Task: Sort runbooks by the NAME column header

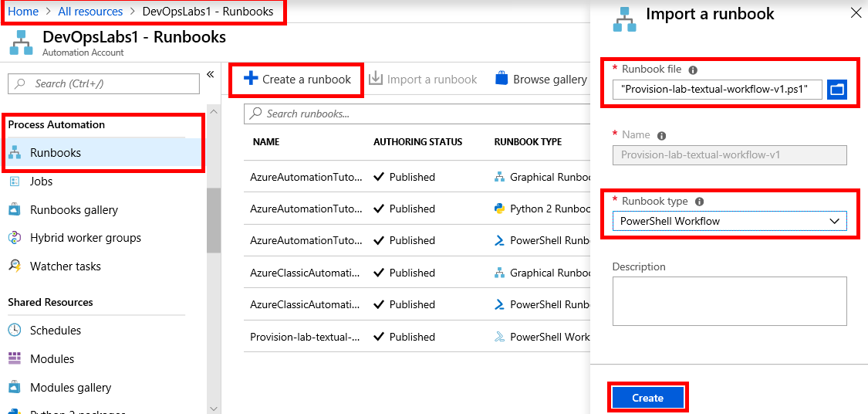Action: click(x=265, y=142)
